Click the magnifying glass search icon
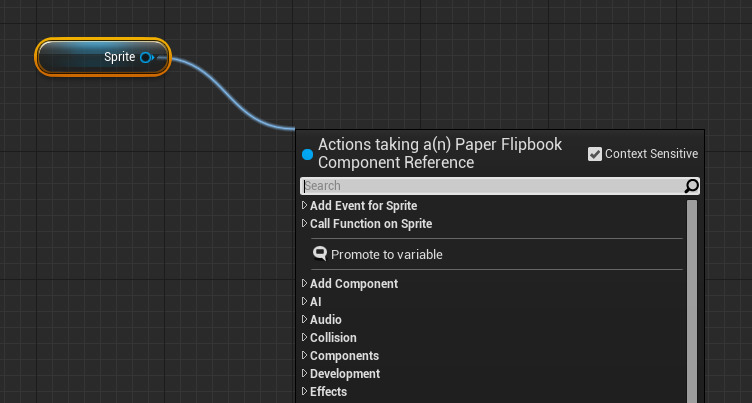 click(x=691, y=186)
